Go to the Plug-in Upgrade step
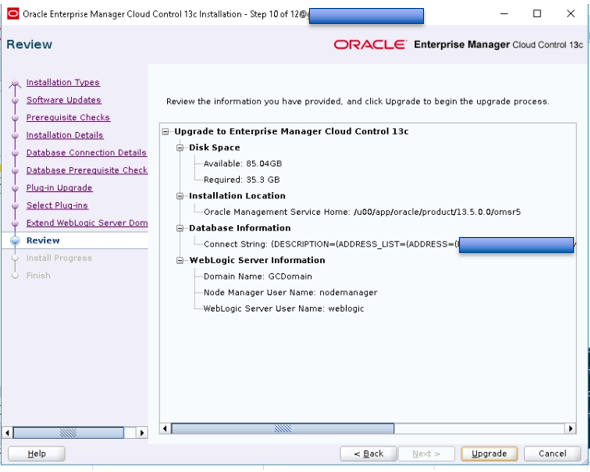590x472 pixels. point(59,188)
